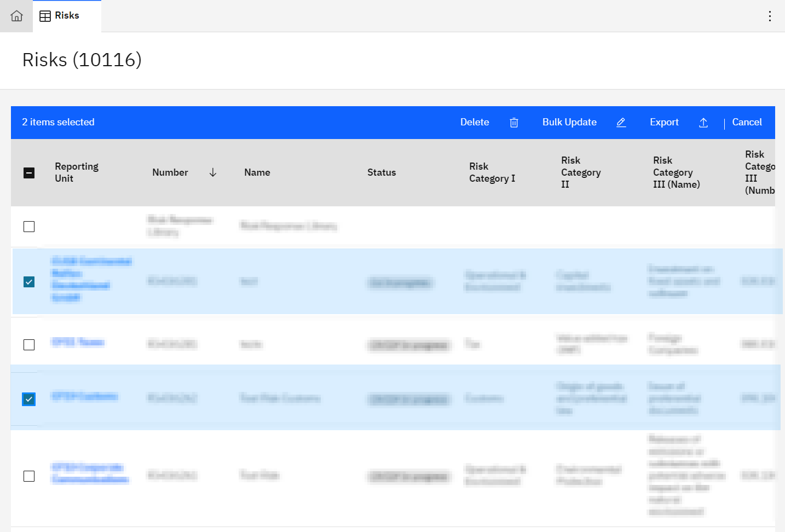
Task: Sort by the Status column header
Action: click(382, 172)
